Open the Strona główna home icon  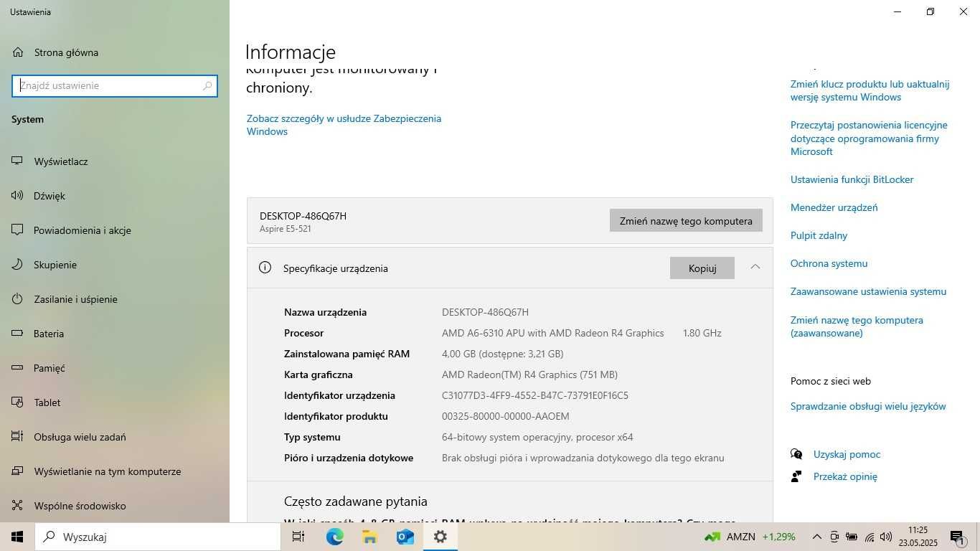(x=18, y=52)
